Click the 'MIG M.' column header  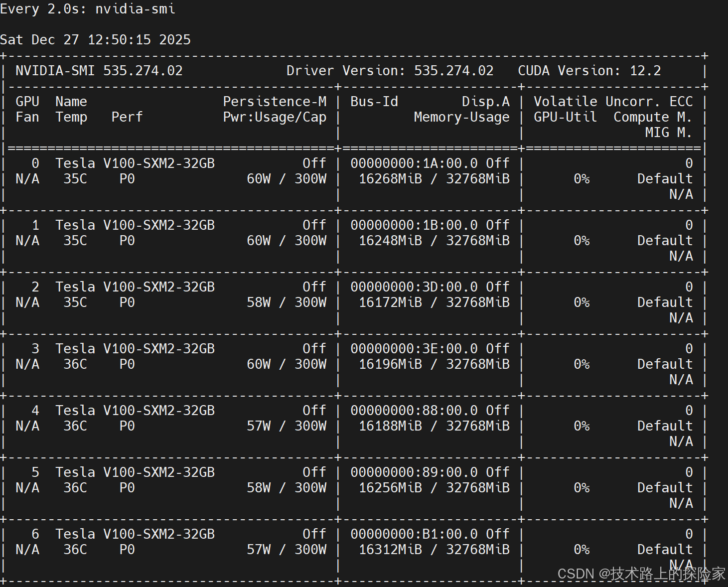tap(669, 133)
